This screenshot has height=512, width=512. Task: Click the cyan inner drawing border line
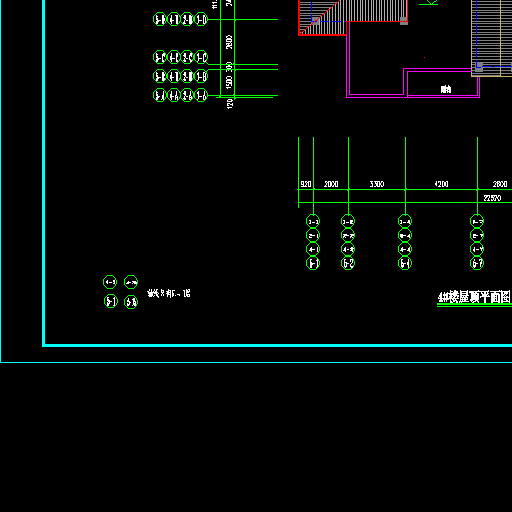click(x=277, y=345)
